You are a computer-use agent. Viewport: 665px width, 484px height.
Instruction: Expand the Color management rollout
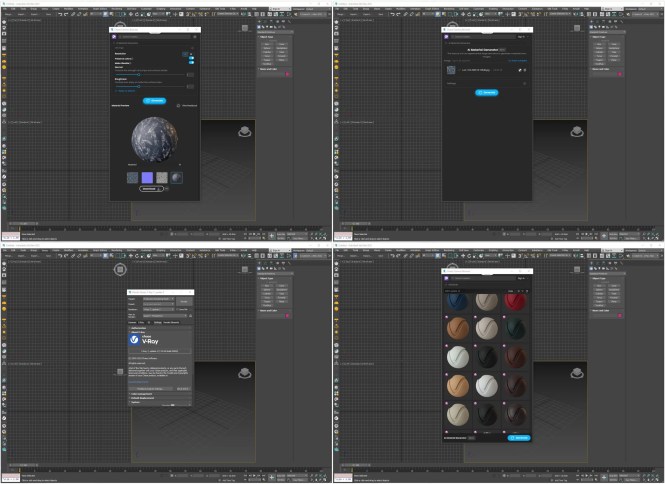coord(160,394)
